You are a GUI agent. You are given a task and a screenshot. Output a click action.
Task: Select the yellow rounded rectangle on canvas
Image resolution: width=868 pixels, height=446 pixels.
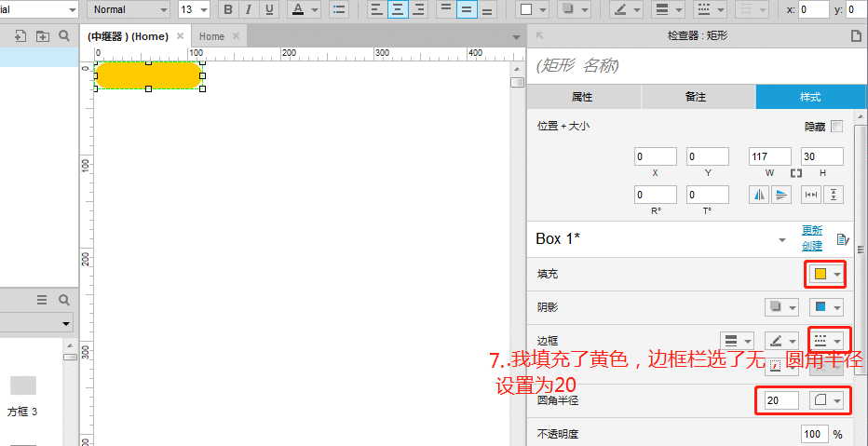point(149,75)
